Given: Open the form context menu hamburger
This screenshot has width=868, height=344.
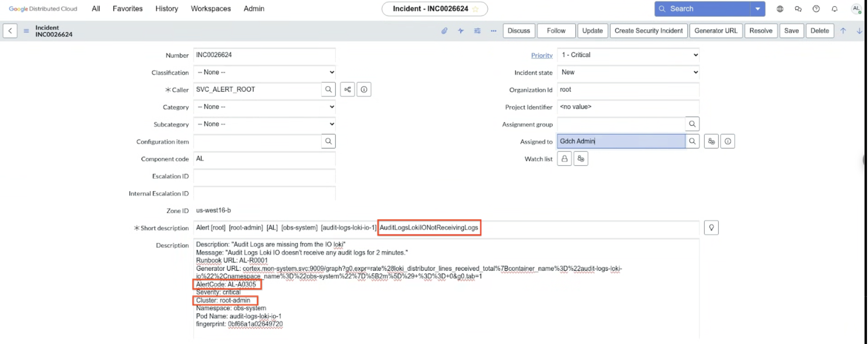Looking at the screenshot, I should (26, 31).
